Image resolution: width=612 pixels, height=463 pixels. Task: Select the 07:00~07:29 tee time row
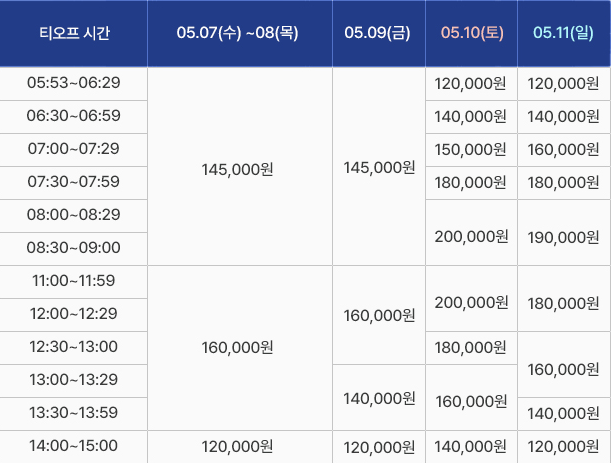pyautogui.click(x=74, y=148)
